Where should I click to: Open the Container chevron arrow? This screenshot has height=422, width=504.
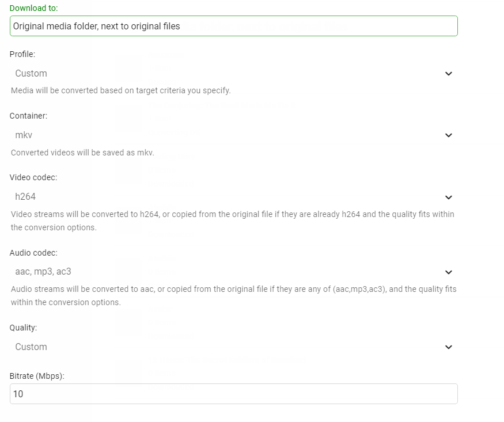[449, 135]
